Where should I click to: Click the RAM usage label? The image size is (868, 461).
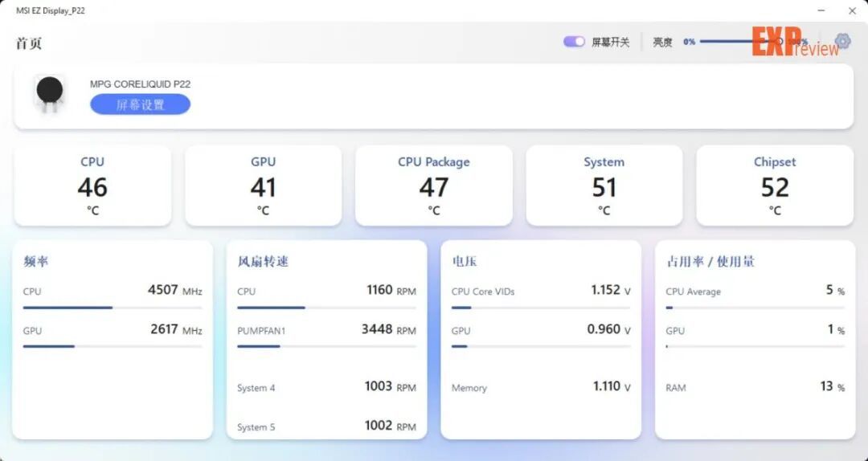tap(675, 388)
